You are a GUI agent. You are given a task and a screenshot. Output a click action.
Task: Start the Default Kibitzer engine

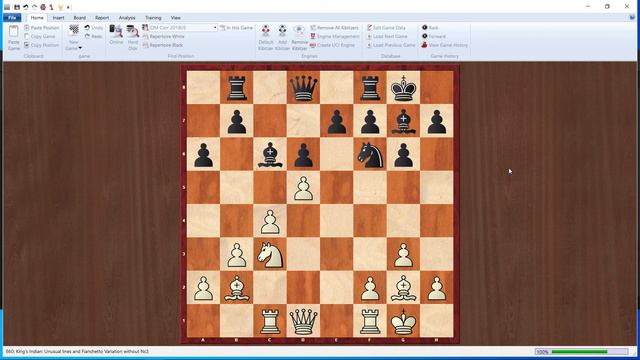[x=266, y=38]
